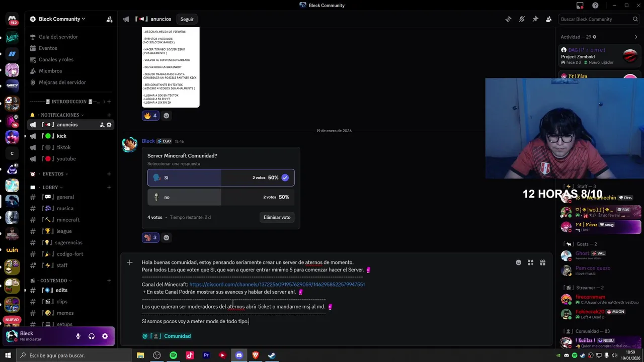Open member Ghost in Goats list
Image resolution: width=644 pixels, height=362 pixels.
pyautogui.click(x=599, y=255)
